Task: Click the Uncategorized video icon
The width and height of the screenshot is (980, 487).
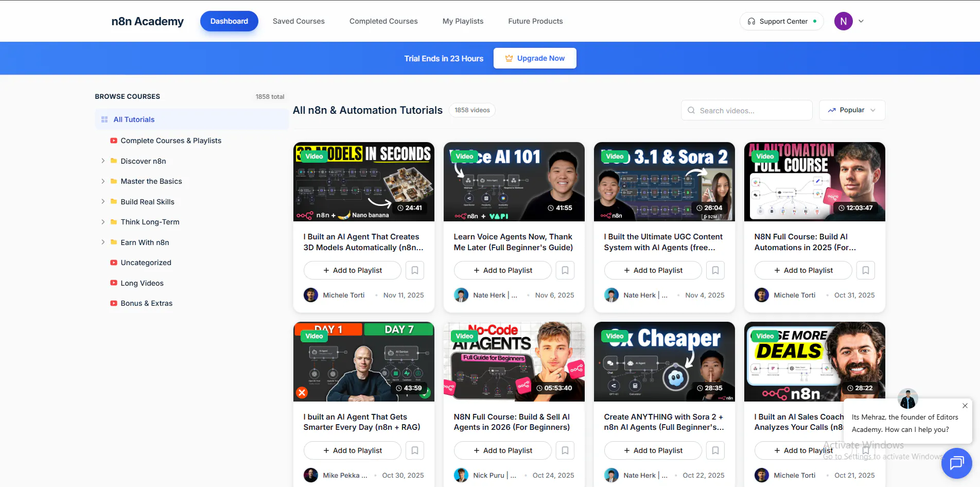Action: click(x=114, y=263)
